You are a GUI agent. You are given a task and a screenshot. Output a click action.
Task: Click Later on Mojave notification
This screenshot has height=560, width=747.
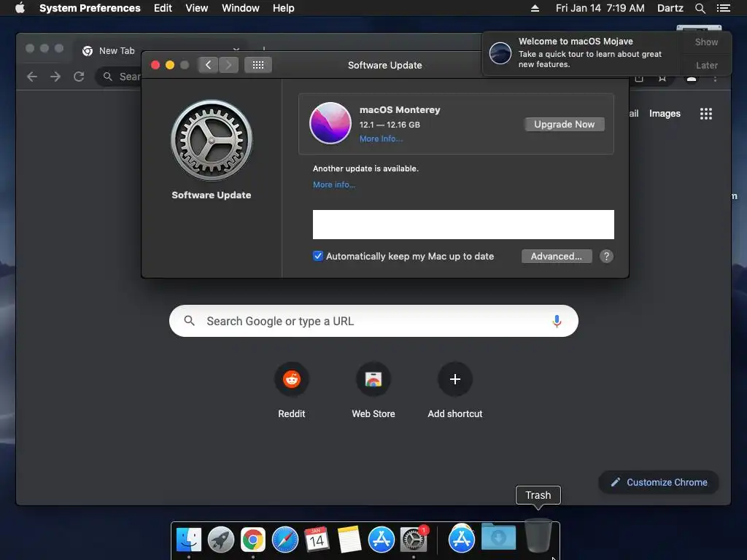coord(706,65)
